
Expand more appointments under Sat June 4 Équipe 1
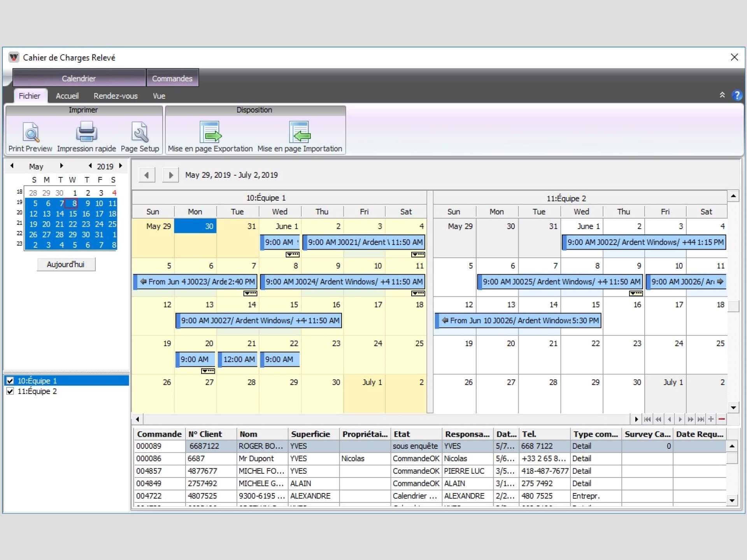tap(418, 254)
